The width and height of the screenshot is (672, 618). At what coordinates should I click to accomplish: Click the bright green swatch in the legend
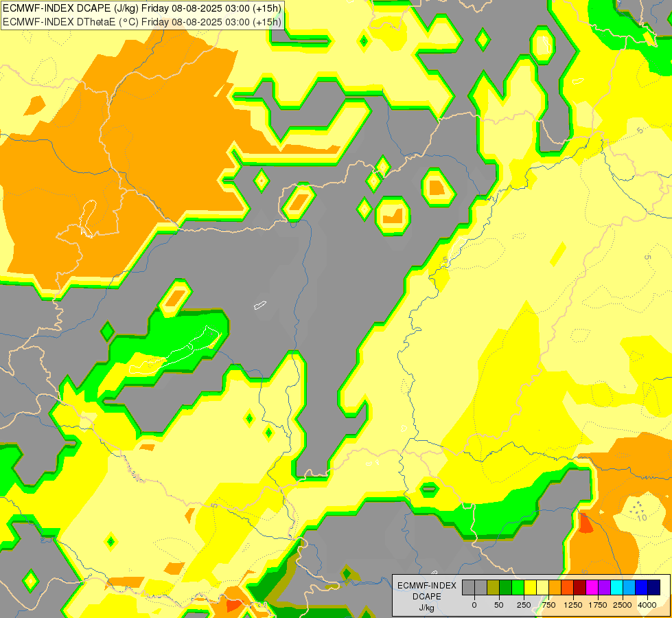518,588
